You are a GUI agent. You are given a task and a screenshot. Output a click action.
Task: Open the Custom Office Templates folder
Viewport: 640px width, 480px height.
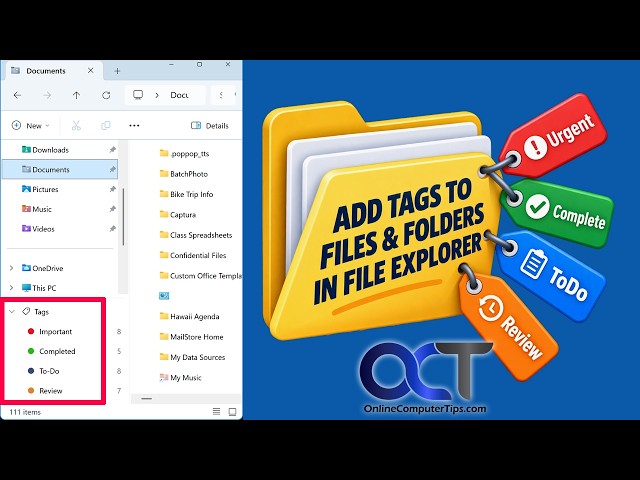click(x=200, y=276)
